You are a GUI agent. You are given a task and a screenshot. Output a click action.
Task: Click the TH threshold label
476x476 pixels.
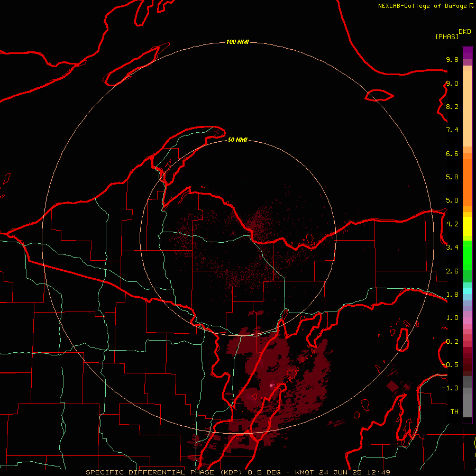click(x=454, y=411)
